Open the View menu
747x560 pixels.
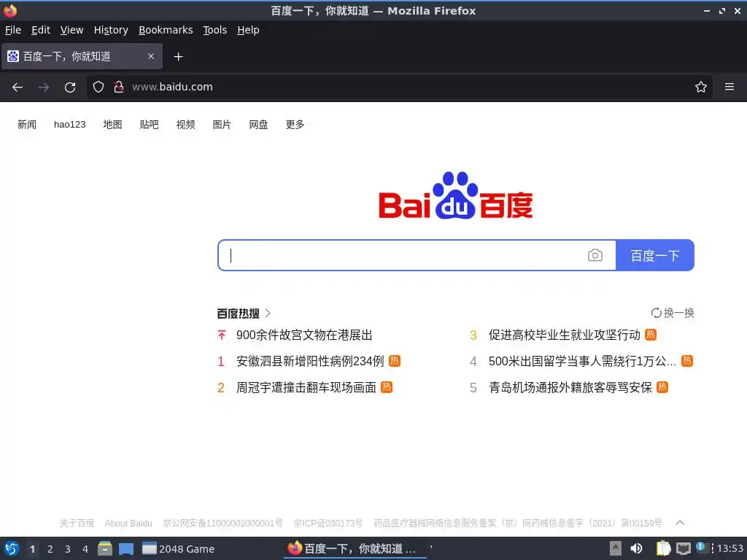tap(71, 30)
